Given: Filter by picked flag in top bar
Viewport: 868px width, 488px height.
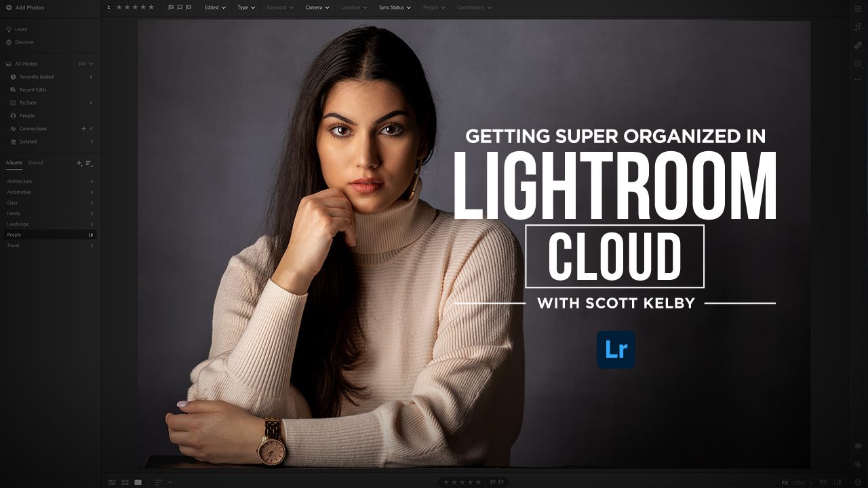Looking at the screenshot, I should pos(171,7).
